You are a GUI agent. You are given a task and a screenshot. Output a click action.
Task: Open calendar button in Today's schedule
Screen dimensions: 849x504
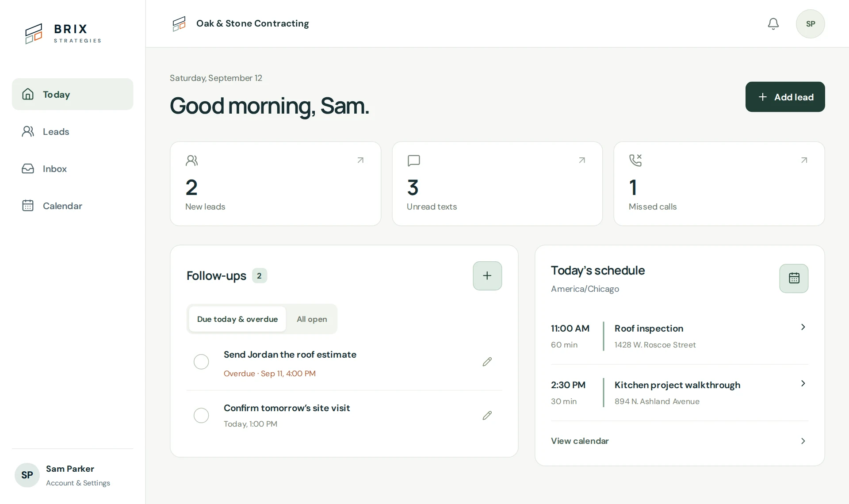pyautogui.click(x=794, y=278)
